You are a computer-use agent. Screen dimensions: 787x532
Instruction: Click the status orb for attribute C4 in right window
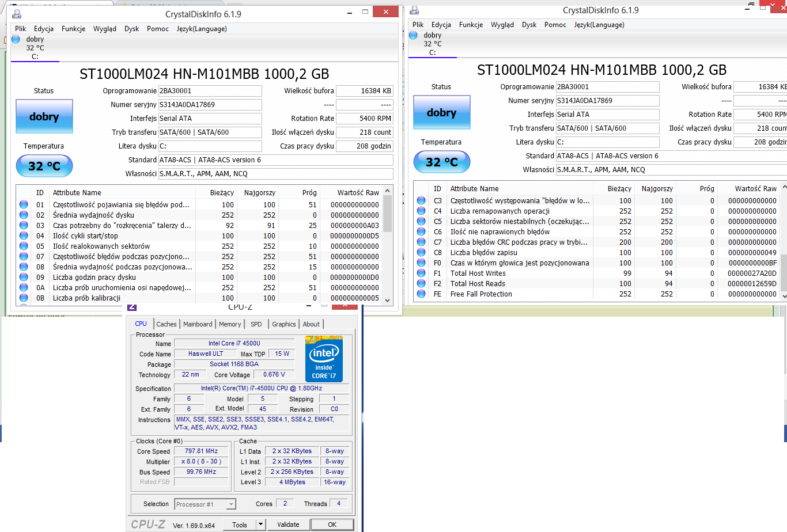click(x=421, y=211)
